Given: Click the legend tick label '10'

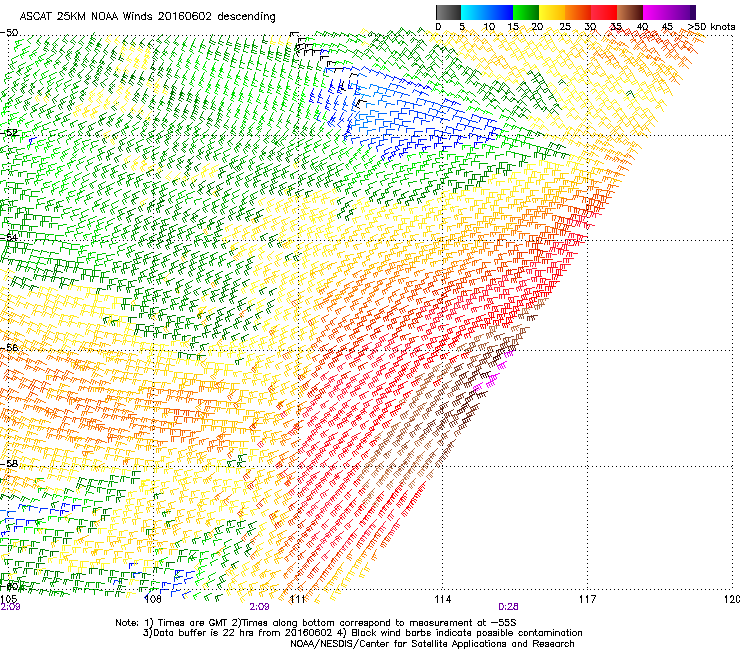Looking at the screenshot, I should tap(489, 27).
